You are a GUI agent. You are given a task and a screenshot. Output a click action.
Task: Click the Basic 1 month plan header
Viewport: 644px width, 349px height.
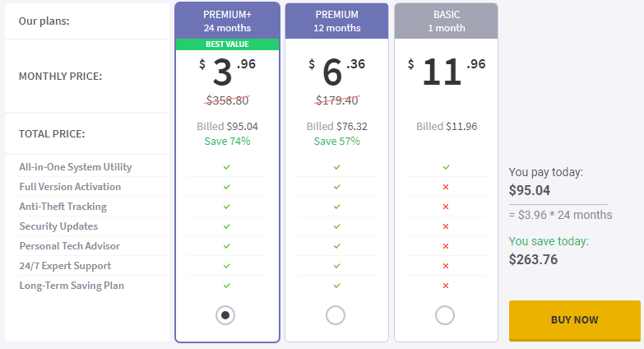click(x=447, y=21)
